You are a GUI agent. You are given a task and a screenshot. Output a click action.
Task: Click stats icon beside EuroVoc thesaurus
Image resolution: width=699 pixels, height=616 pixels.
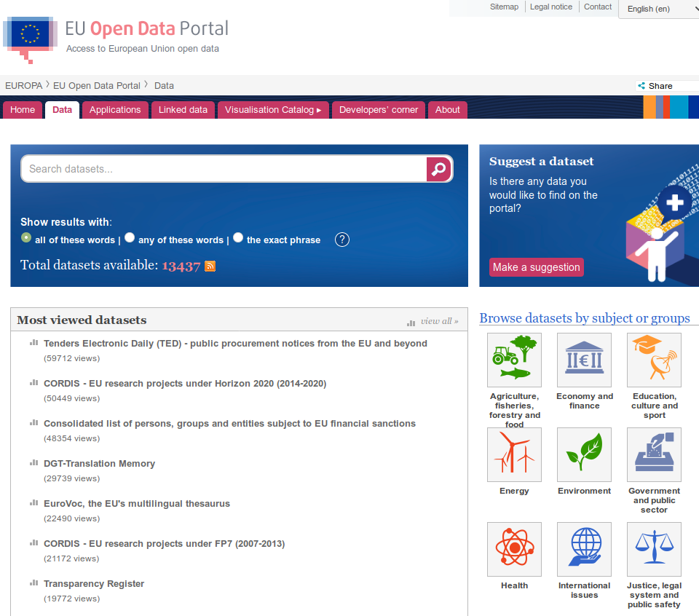[34, 503]
